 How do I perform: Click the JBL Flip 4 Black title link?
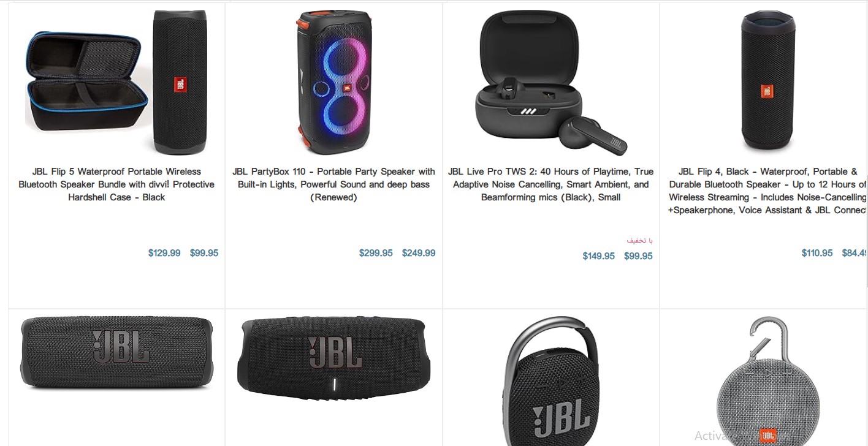click(767, 191)
